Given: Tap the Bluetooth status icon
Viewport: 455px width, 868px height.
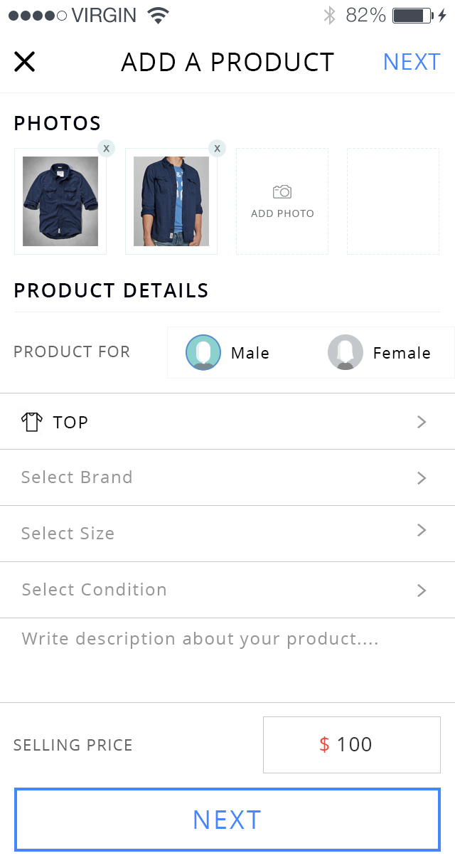Looking at the screenshot, I should point(329,15).
